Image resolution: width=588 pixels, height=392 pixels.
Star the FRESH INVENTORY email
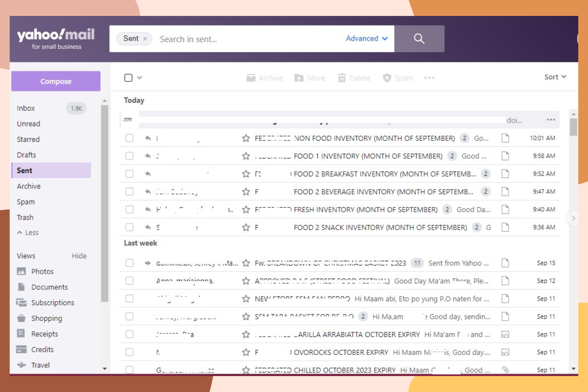point(246,210)
